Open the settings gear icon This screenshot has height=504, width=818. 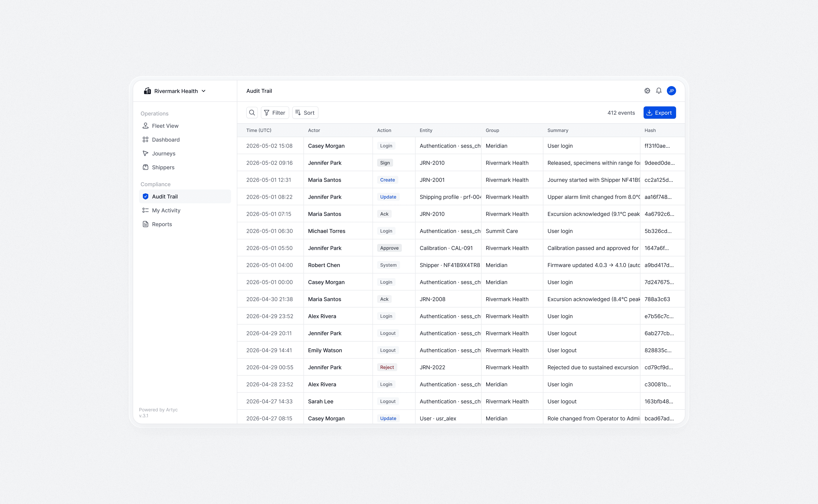point(647,91)
